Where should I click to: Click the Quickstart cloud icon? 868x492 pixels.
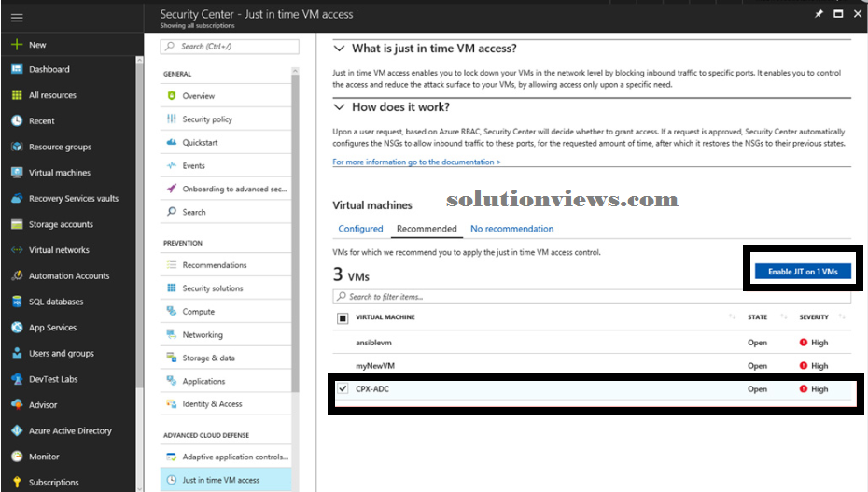point(172,142)
